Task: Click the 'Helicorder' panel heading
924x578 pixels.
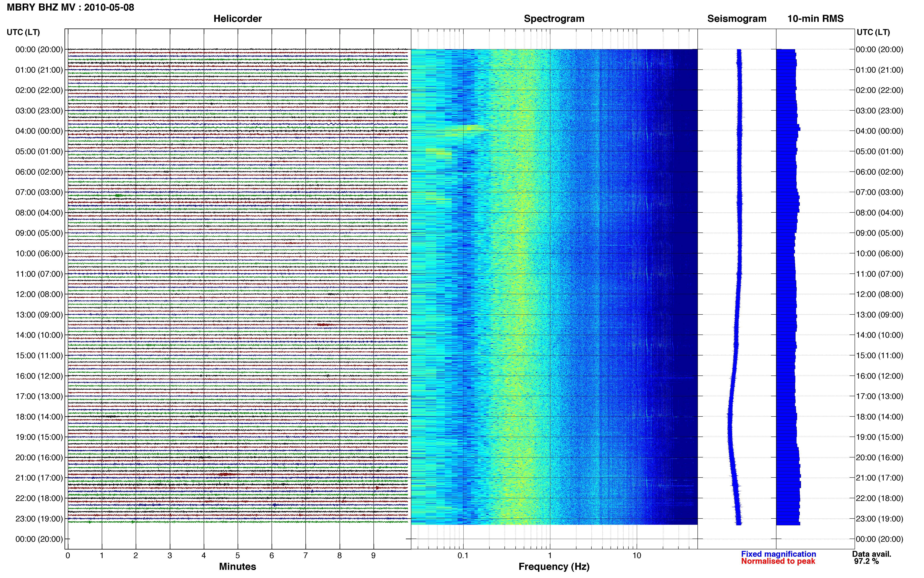Action: pyautogui.click(x=238, y=19)
